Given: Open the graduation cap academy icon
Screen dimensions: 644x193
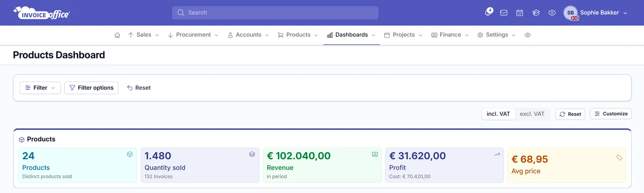Looking at the screenshot, I should [536, 13].
